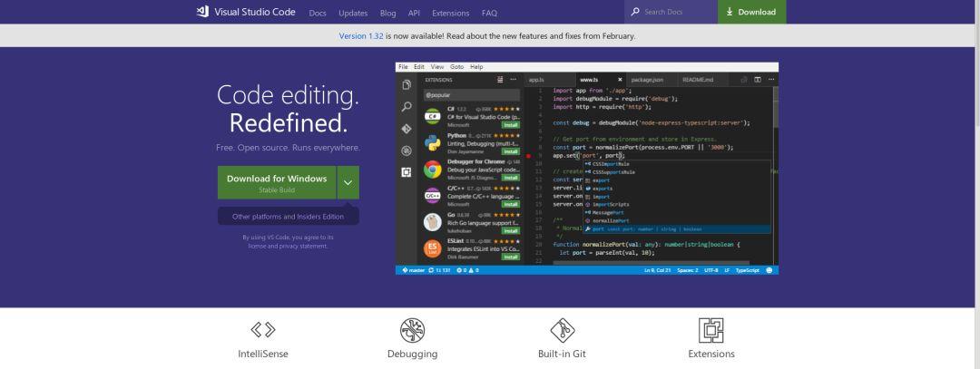The image size is (980, 369).
Task: Click the Search icon in editor activity bar
Action: coord(407,107)
